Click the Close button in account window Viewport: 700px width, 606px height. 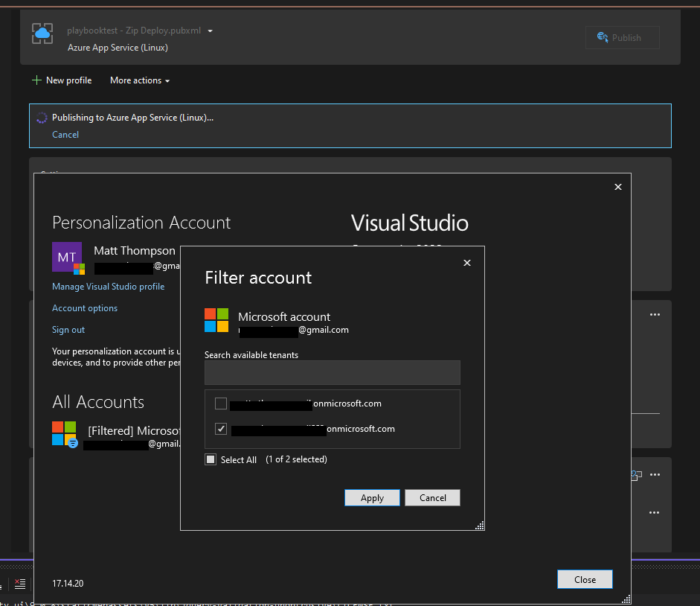[585, 580]
